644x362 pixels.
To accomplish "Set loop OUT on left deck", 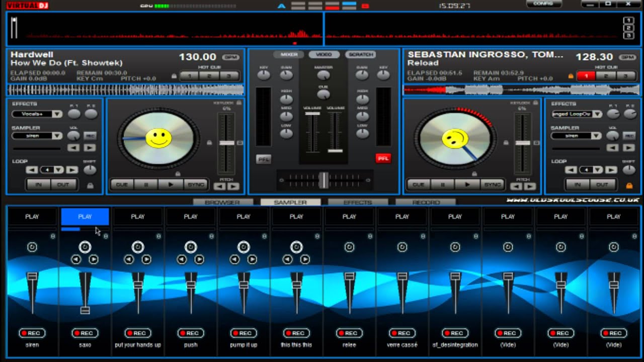I will click(63, 185).
